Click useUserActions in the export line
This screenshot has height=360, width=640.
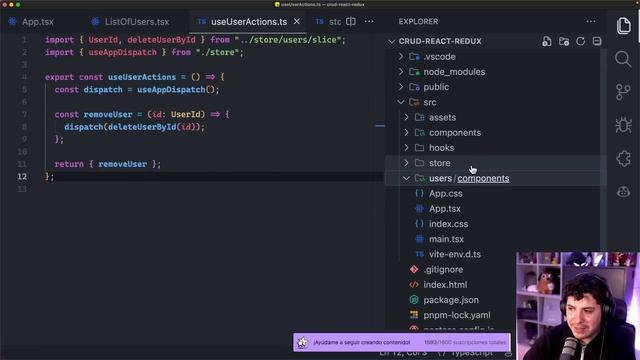[x=142, y=77]
